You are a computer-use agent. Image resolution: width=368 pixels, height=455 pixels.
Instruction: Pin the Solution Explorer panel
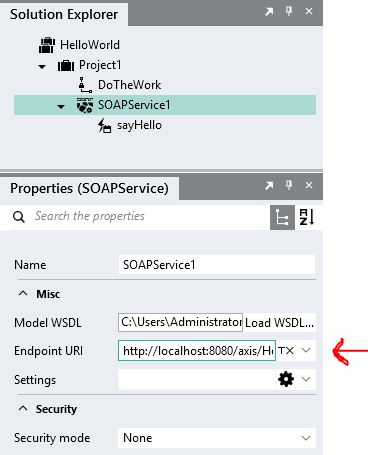(x=289, y=11)
